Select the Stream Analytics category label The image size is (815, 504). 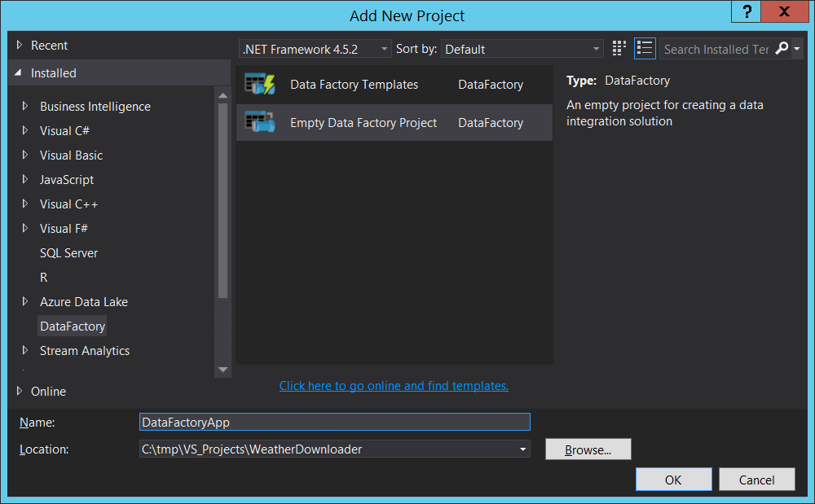(x=85, y=351)
